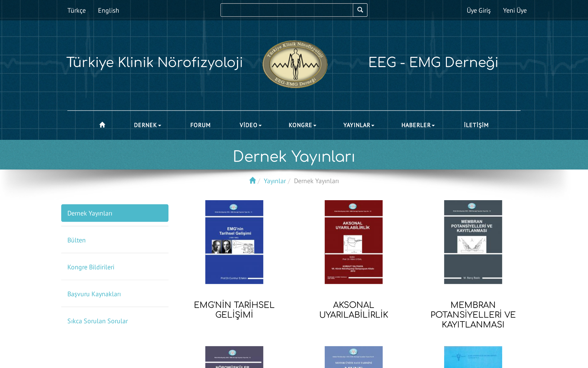The height and width of the screenshot is (368, 588).
Task: Expand the HABERLER dropdown menu
Action: [x=418, y=125]
